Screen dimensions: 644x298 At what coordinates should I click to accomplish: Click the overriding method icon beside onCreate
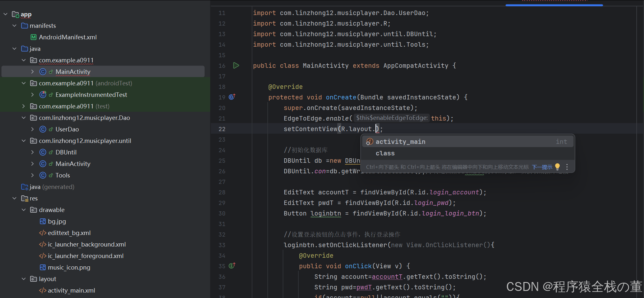pyautogui.click(x=232, y=97)
